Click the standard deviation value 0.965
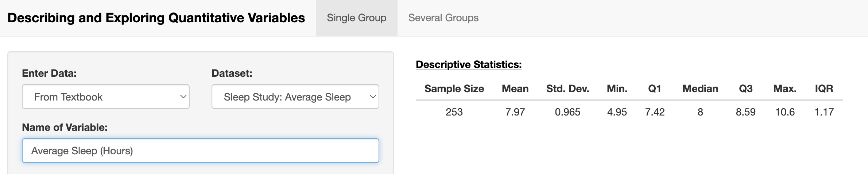868x174 pixels. tap(567, 112)
